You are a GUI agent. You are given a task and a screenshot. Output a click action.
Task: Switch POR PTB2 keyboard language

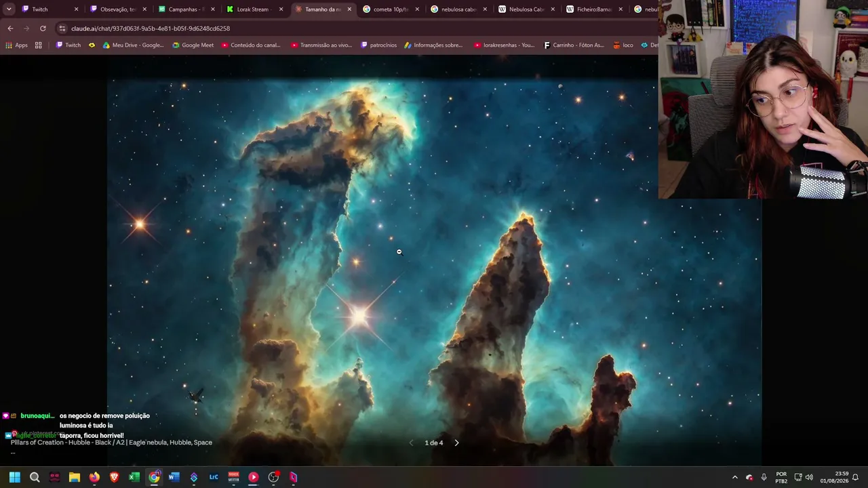click(781, 477)
